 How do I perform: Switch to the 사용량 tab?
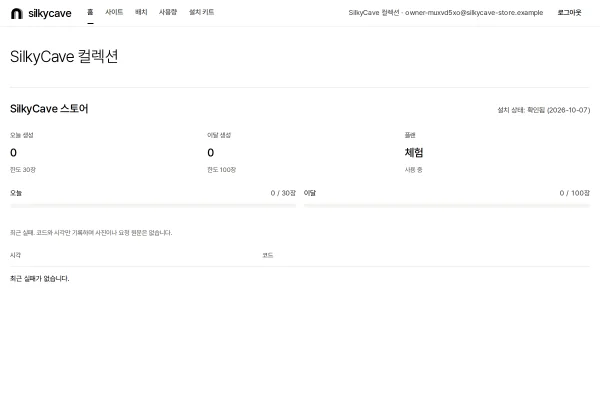click(168, 12)
